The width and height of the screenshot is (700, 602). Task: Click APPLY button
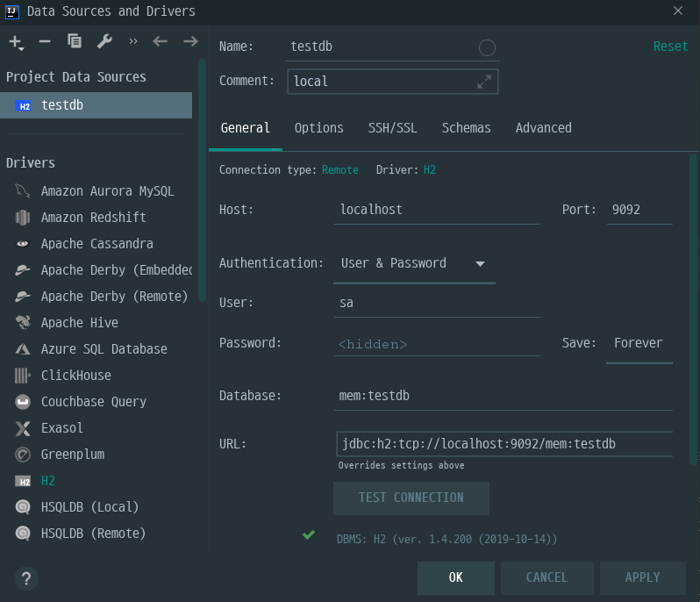[x=642, y=578]
